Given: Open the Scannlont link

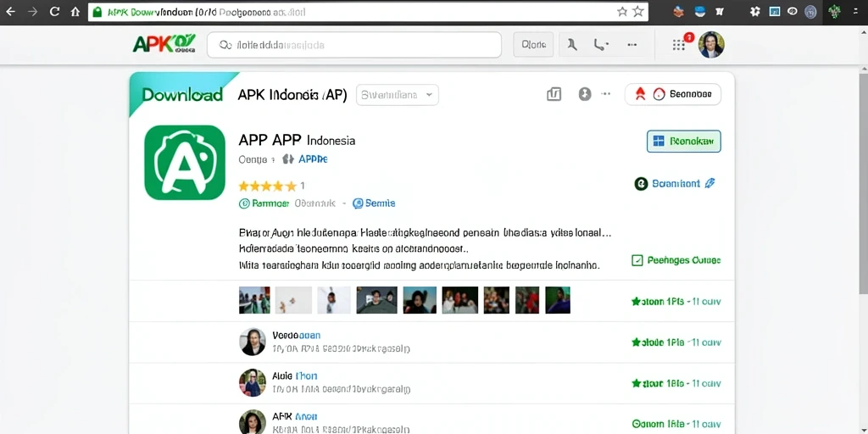Looking at the screenshot, I should click(x=676, y=183).
